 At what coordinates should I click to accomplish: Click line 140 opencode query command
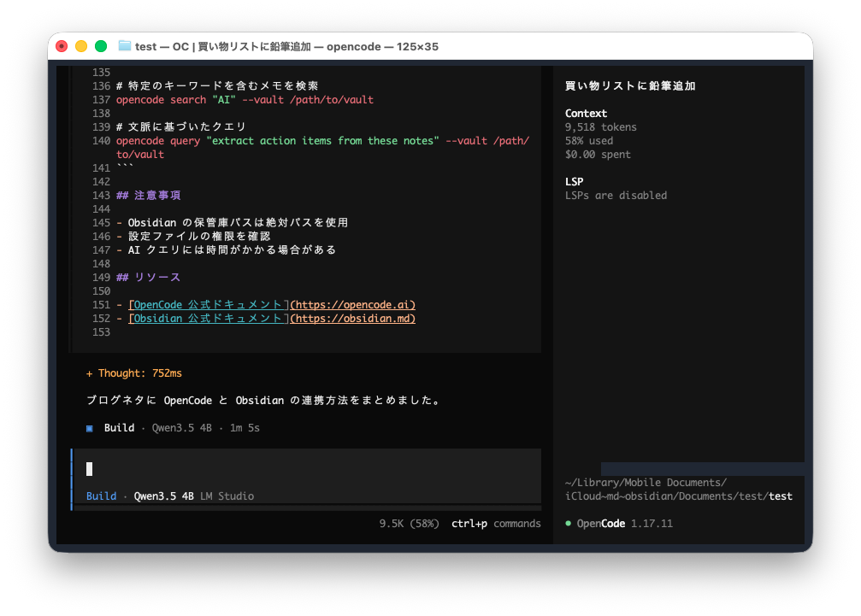[322, 147]
